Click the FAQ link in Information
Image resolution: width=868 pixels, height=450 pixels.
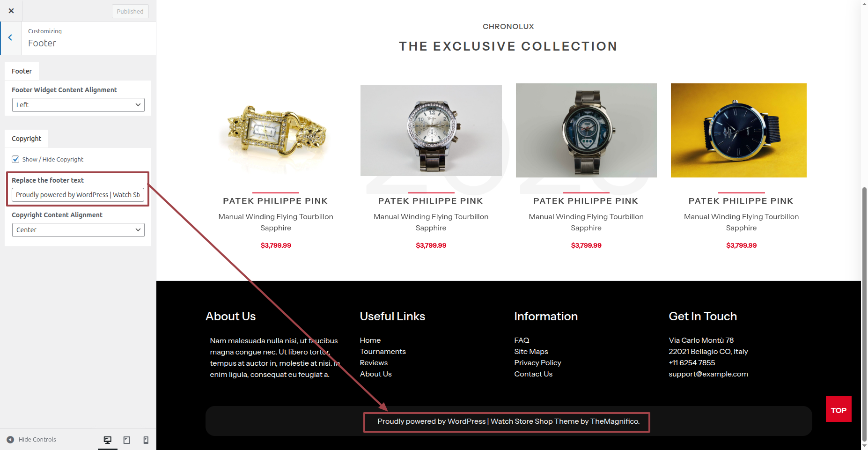522,340
